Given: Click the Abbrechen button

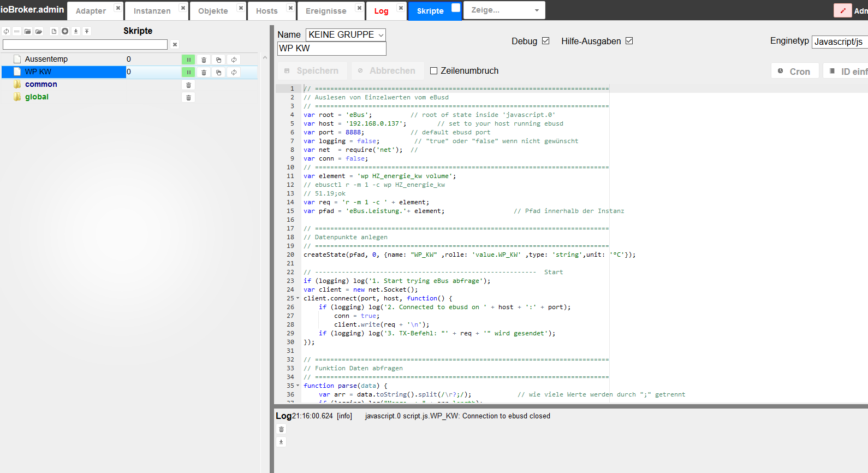Looking at the screenshot, I should [x=387, y=70].
